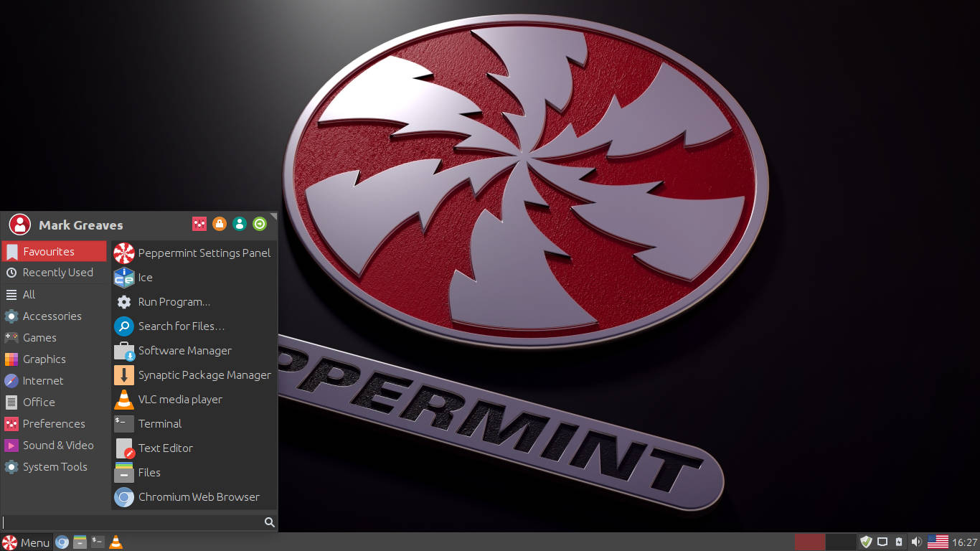The width and height of the screenshot is (980, 551).
Task: Switch to the second dark workspace
Action: pos(841,542)
